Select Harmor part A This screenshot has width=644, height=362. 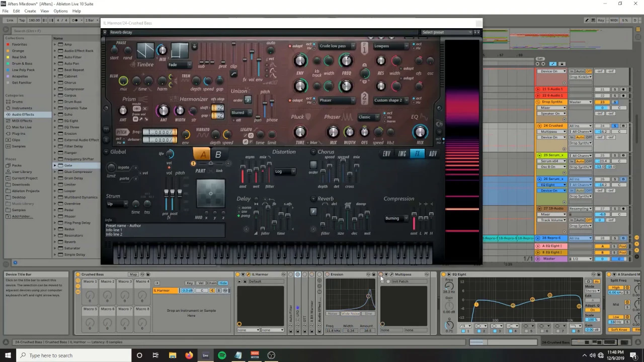pos(203,155)
